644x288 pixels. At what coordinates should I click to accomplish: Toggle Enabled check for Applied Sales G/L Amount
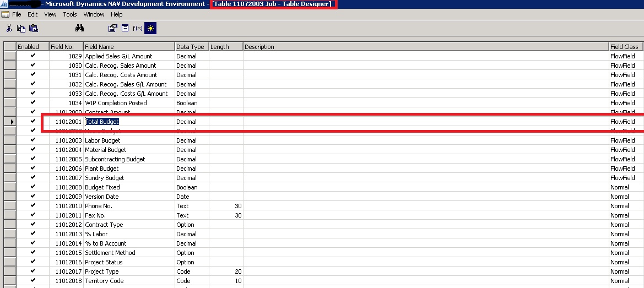click(33, 56)
